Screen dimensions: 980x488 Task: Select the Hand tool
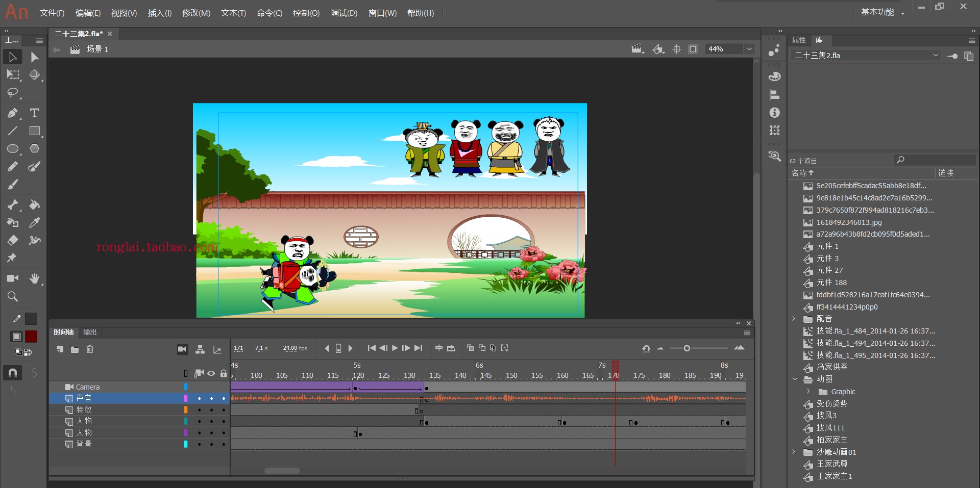[x=34, y=278]
